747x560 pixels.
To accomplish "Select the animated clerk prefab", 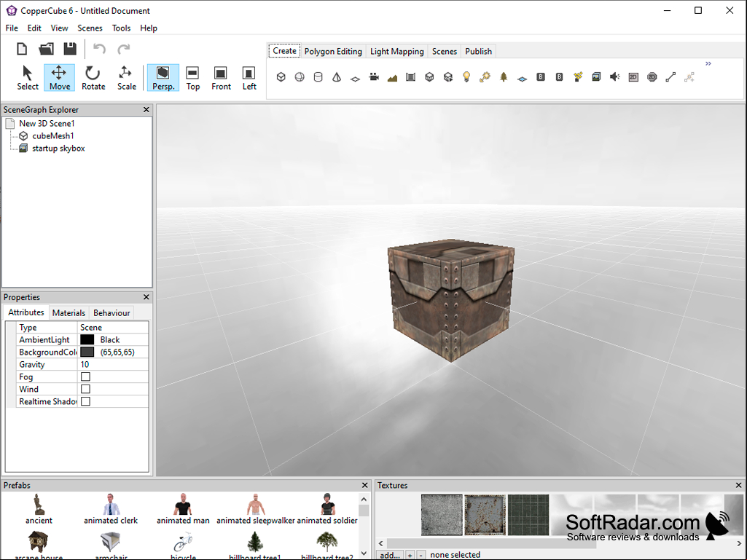I will tap(111, 510).
